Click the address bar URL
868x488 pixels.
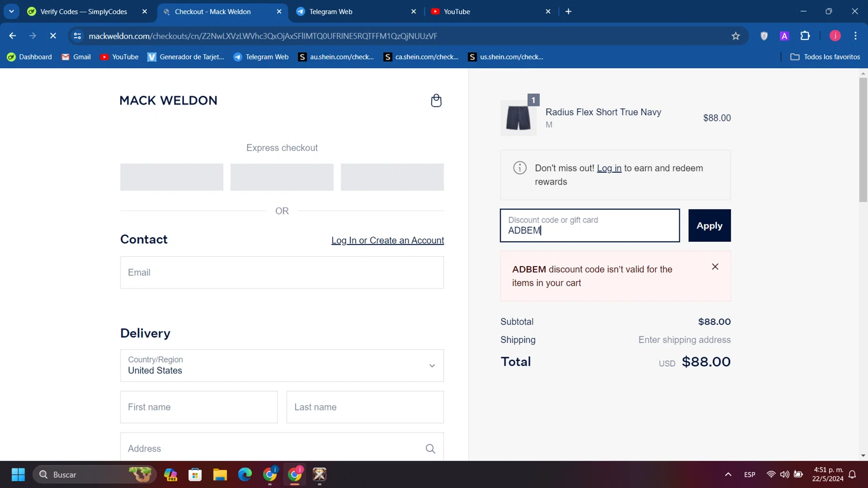coord(263,36)
